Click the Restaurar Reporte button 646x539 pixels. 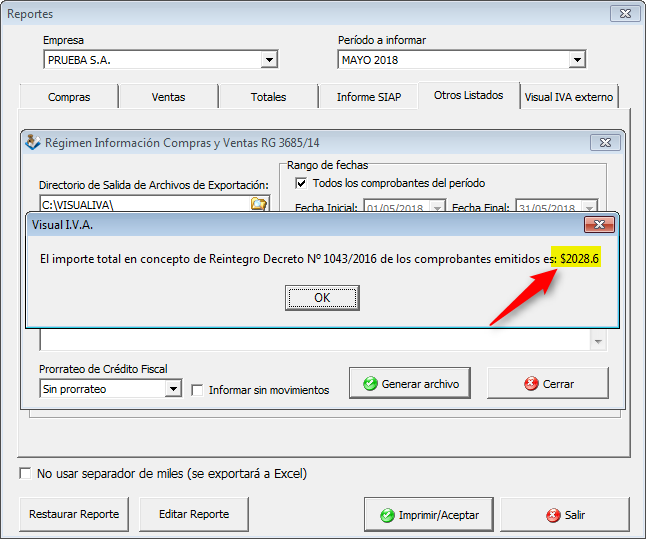pos(74,515)
